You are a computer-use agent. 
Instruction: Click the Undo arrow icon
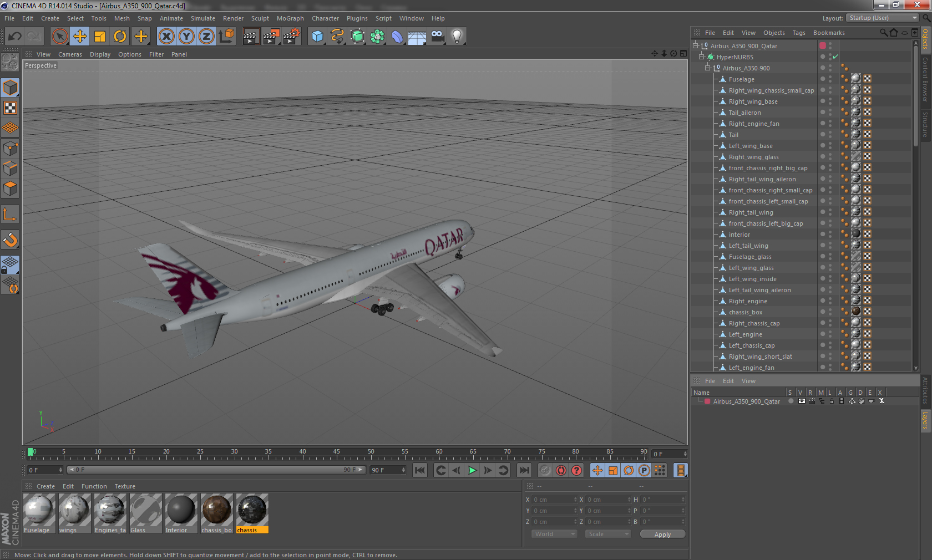(x=15, y=37)
